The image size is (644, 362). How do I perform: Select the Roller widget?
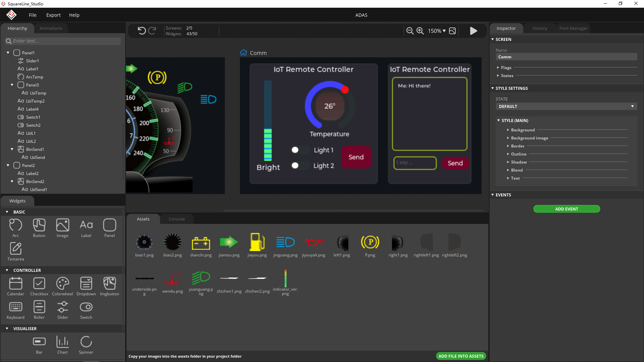pyautogui.click(x=39, y=310)
